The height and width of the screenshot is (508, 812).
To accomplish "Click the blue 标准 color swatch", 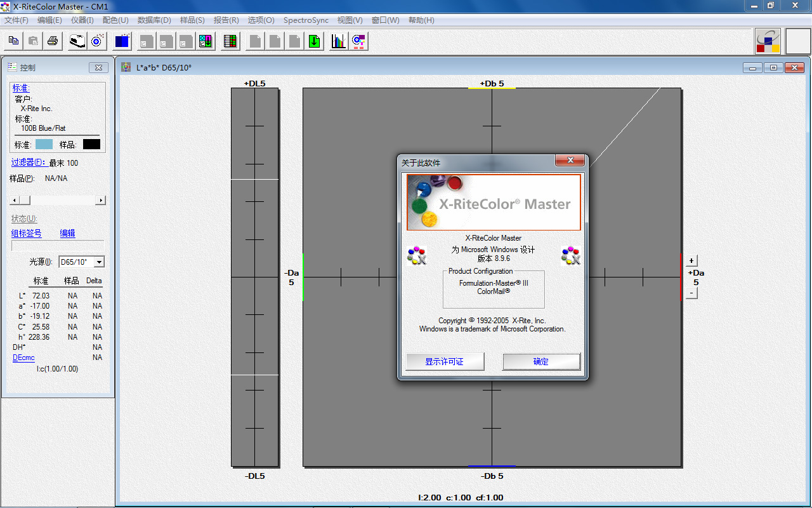I will 44,144.
